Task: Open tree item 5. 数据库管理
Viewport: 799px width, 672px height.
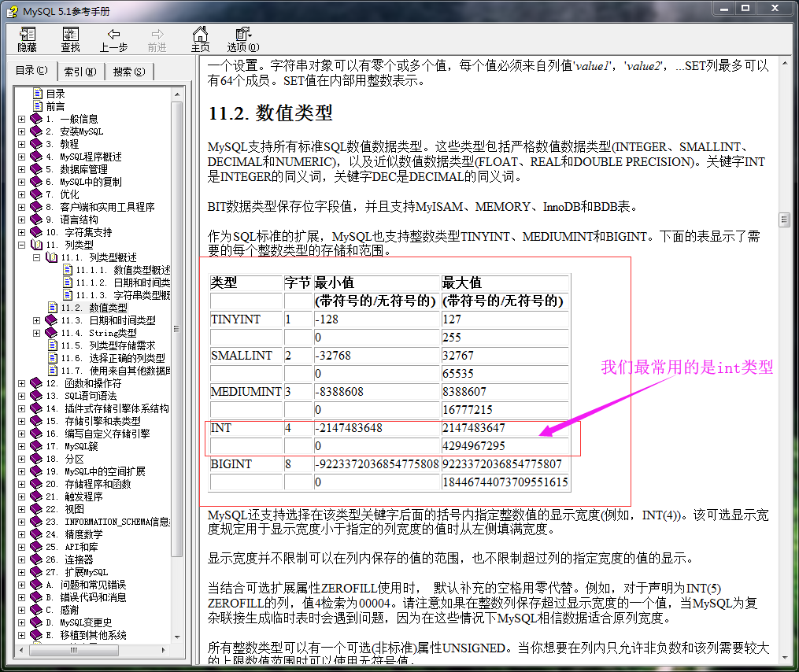Action: 76,169
